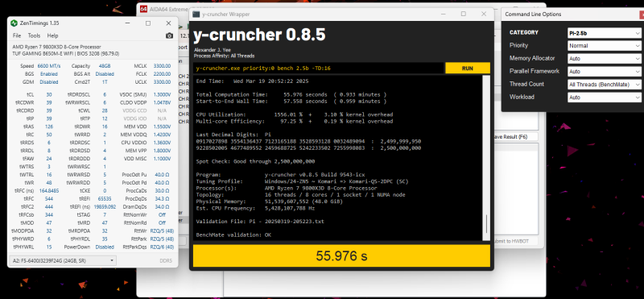Image resolution: width=644 pixels, height=299 pixels.
Task: Maximize the y-cruncher Wrapper window
Action: click(464, 14)
